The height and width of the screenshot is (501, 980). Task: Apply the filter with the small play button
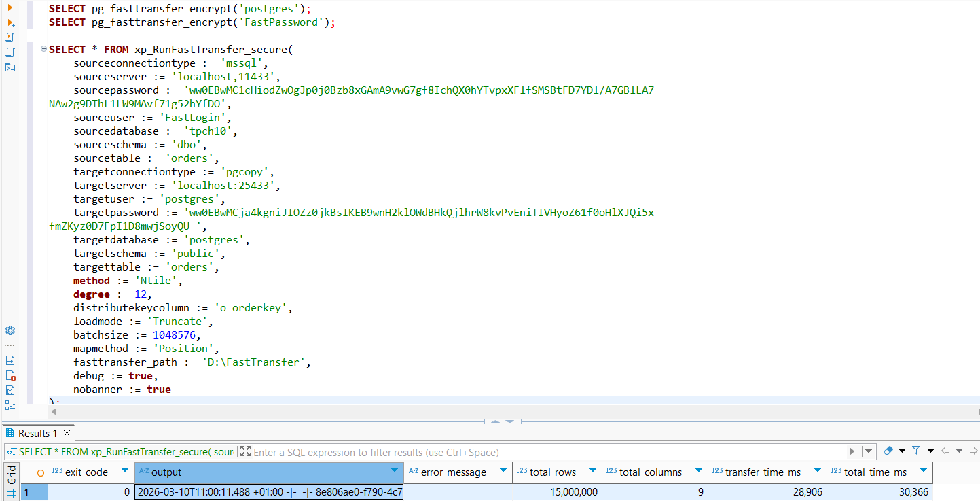pyautogui.click(x=852, y=451)
